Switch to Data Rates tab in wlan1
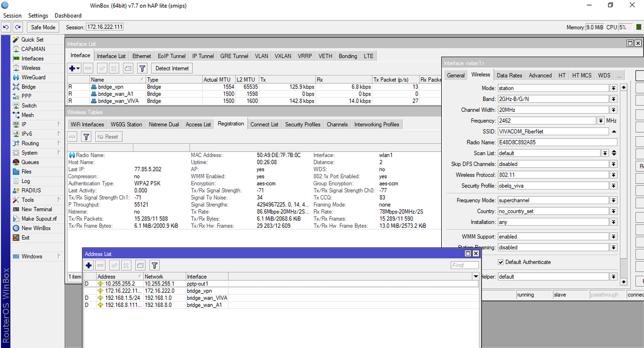This screenshot has width=644, height=348. coord(509,75)
